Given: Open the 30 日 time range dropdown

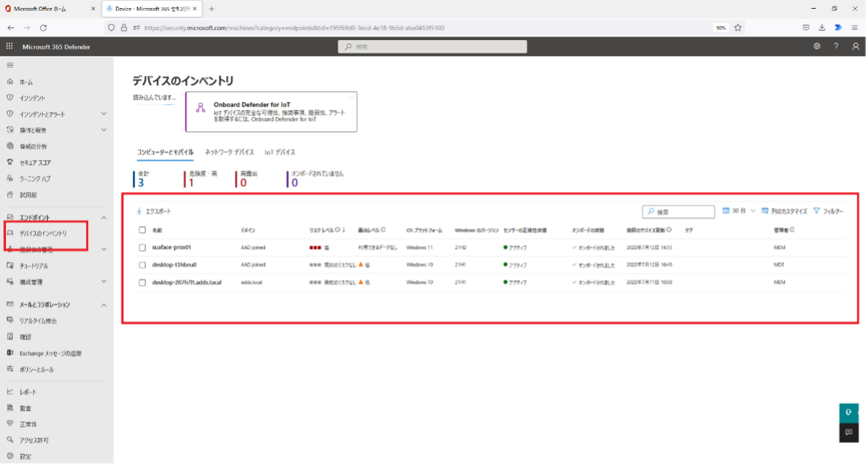Looking at the screenshot, I should (x=739, y=211).
